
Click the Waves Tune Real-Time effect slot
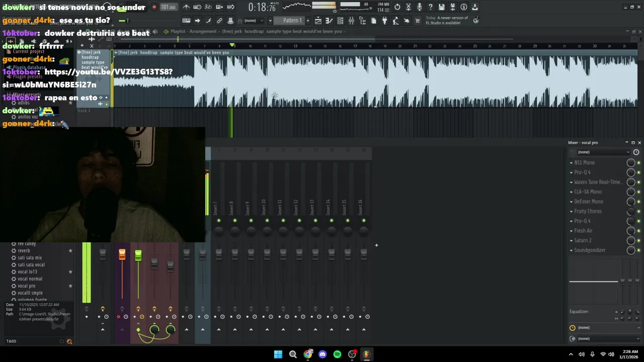click(x=598, y=182)
